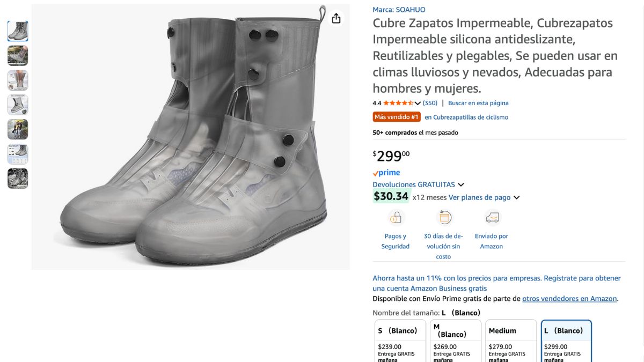Open otros vendedores en Amazon link
644x362 pixels.
pos(569,299)
